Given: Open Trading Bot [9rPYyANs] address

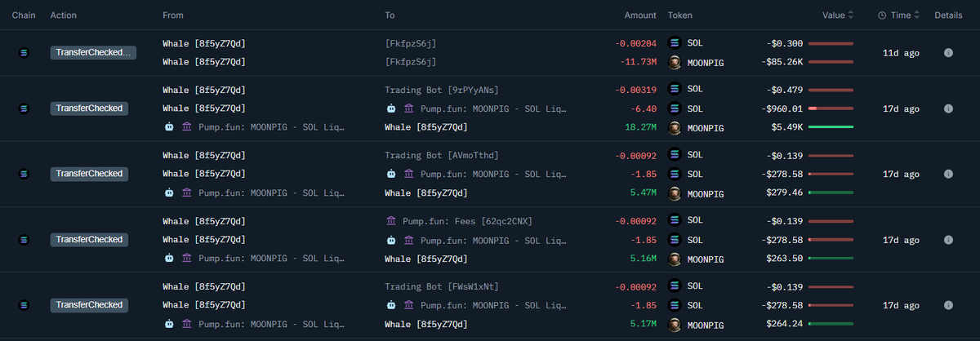Looking at the screenshot, I should tap(442, 90).
